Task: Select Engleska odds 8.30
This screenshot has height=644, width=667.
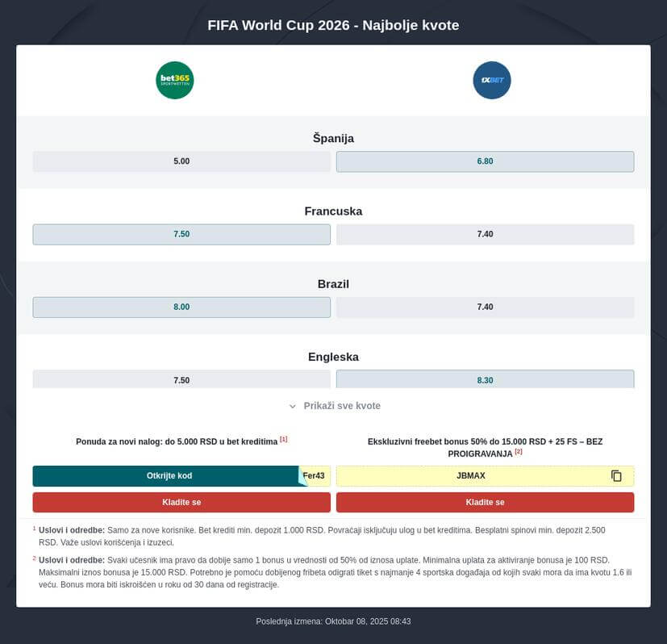Action: tap(485, 379)
